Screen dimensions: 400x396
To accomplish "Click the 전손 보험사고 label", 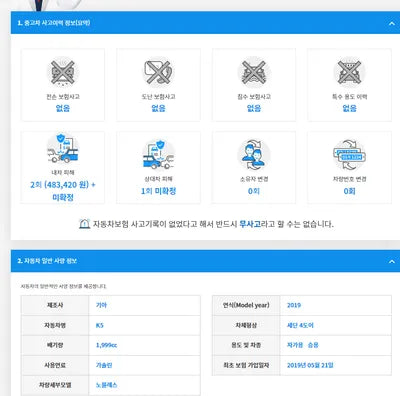I will [63, 97].
